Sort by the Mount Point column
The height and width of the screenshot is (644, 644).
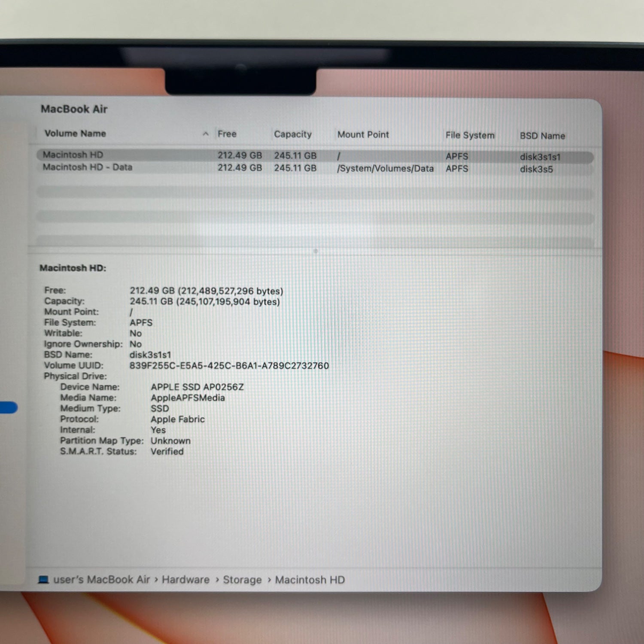tap(363, 135)
